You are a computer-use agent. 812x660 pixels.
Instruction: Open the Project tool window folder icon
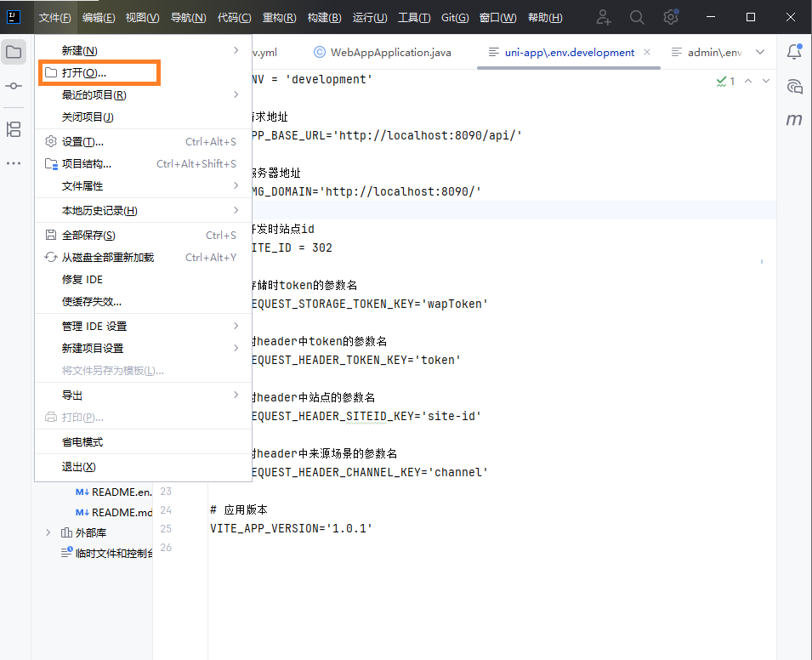click(14, 52)
